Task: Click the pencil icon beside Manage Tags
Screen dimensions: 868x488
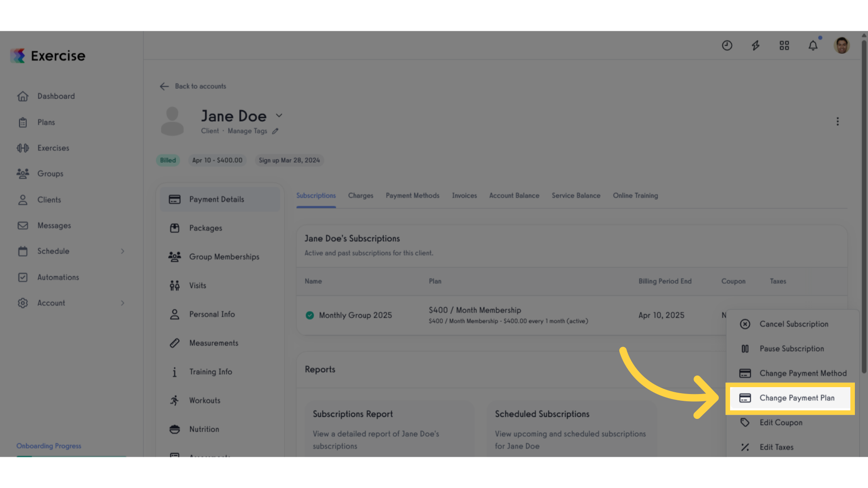Action: point(275,131)
